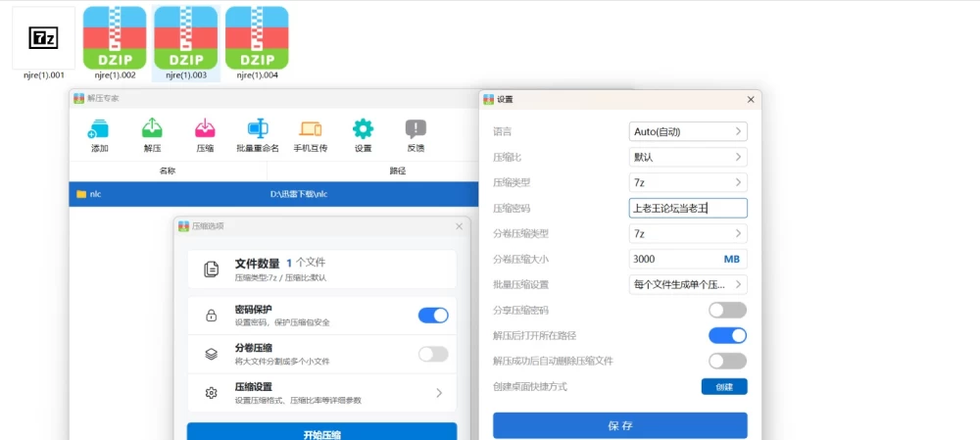Click the split compression layers icon
This screenshot has height=440, width=980.
[x=212, y=355]
